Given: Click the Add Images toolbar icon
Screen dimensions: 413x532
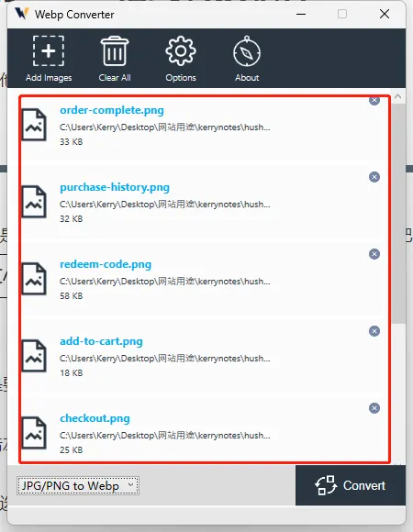Looking at the screenshot, I should tap(49, 50).
